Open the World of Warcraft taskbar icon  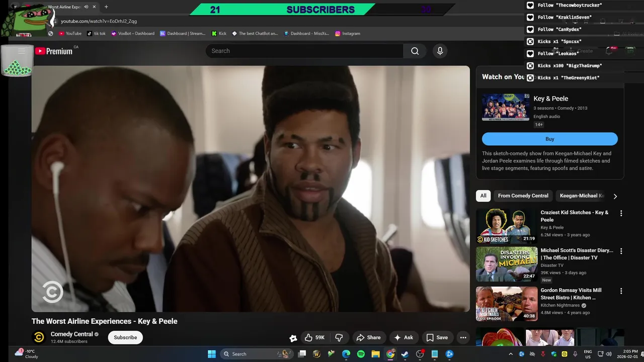coord(316,354)
